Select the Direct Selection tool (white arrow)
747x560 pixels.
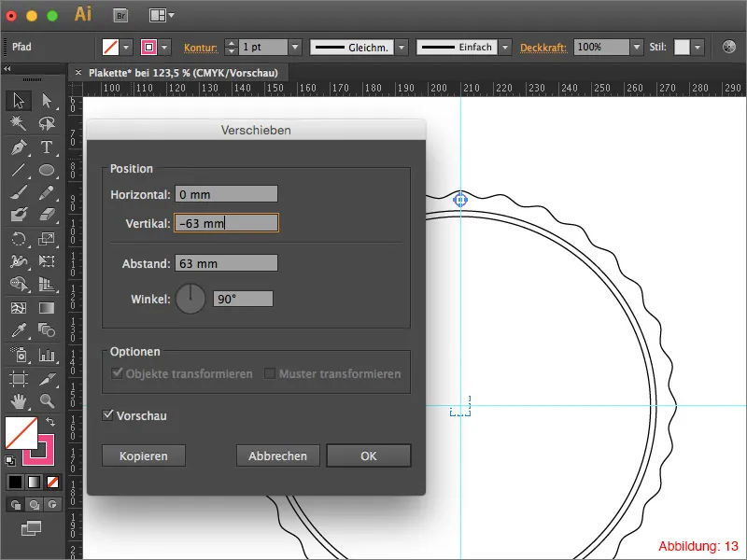tap(47, 101)
